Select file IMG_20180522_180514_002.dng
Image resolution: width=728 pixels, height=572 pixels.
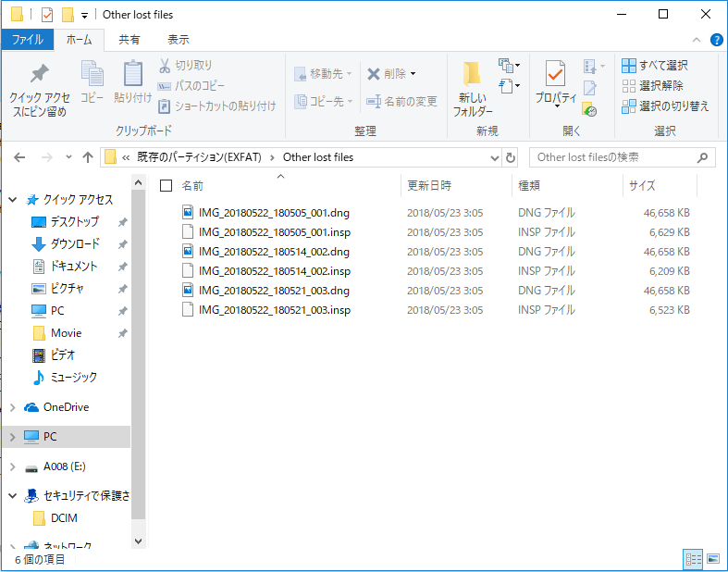pyautogui.click(x=274, y=252)
